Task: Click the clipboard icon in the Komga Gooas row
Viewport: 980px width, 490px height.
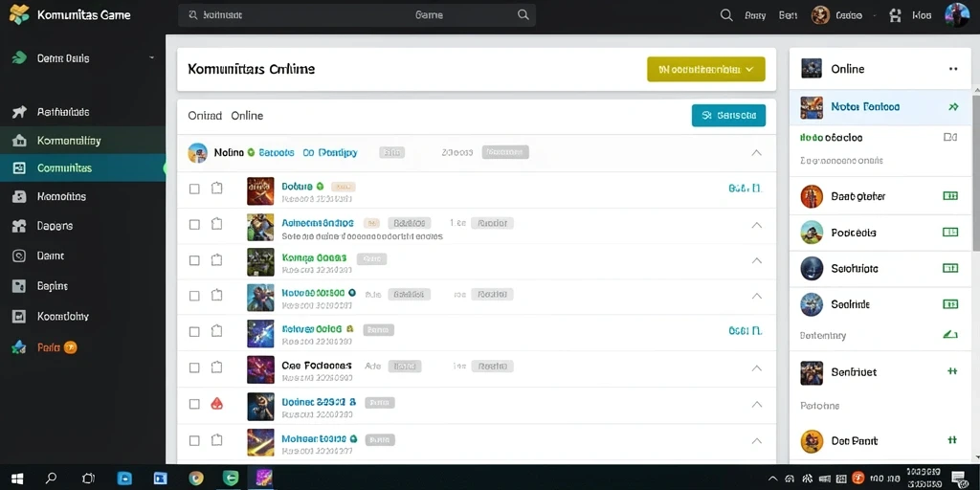Action: [x=217, y=259]
